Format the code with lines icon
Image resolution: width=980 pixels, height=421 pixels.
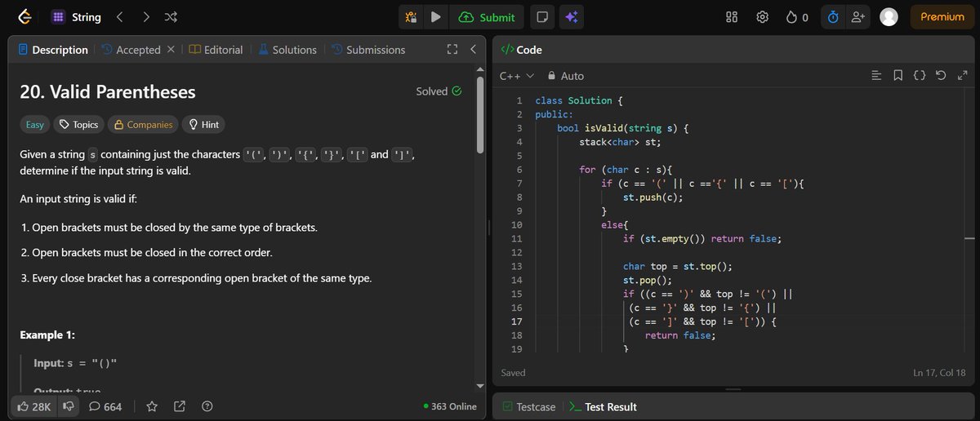click(876, 76)
